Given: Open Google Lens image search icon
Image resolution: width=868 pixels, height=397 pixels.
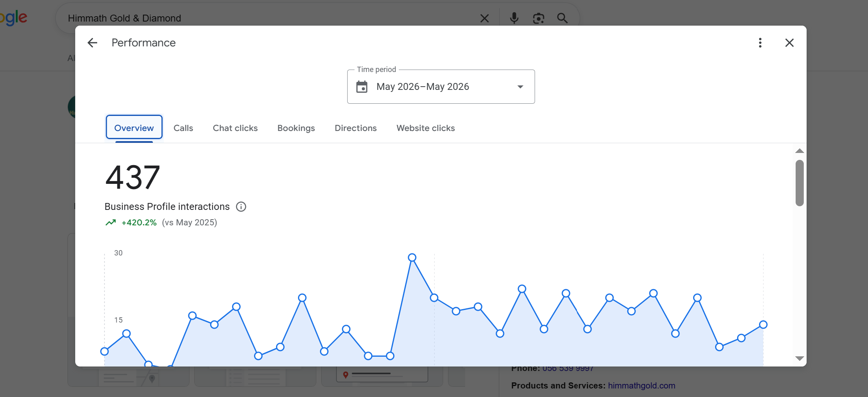Looking at the screenshot, I should click(538, 18).
